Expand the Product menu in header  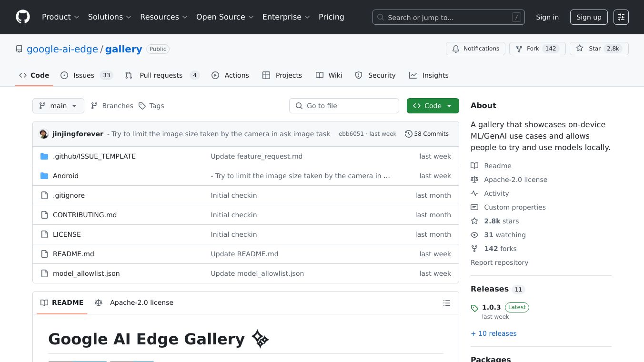point(60,17)
